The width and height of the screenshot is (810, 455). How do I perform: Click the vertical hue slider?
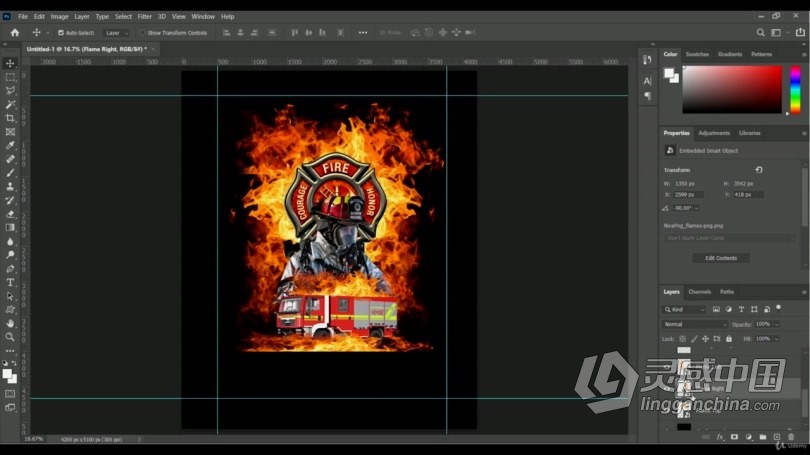point(795,89)
